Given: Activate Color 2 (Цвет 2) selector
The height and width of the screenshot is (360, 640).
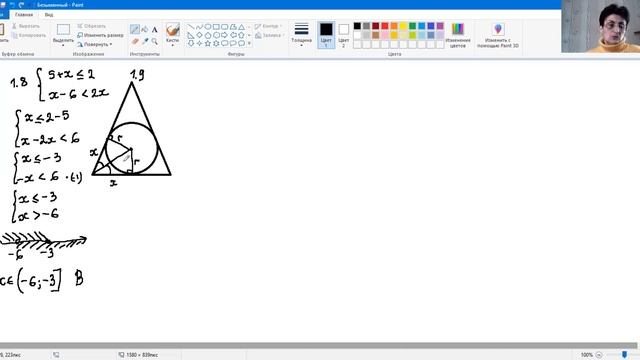Looking at the screenshot, I should (344, 35).
